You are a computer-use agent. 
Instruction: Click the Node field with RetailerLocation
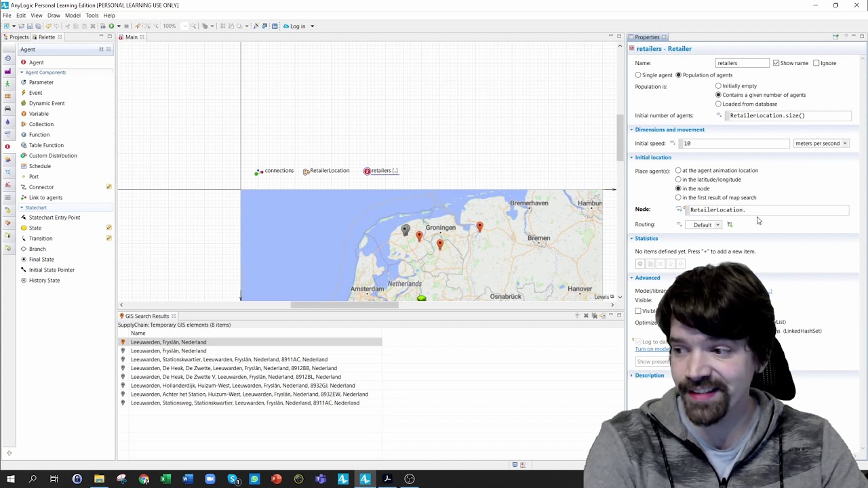point(766,210)
